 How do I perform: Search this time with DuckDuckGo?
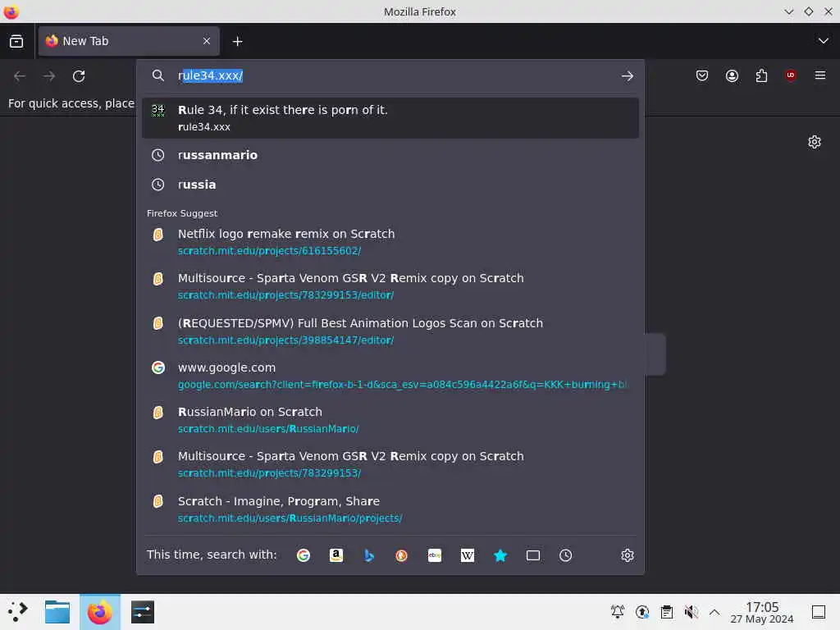[x=401, y=555]
